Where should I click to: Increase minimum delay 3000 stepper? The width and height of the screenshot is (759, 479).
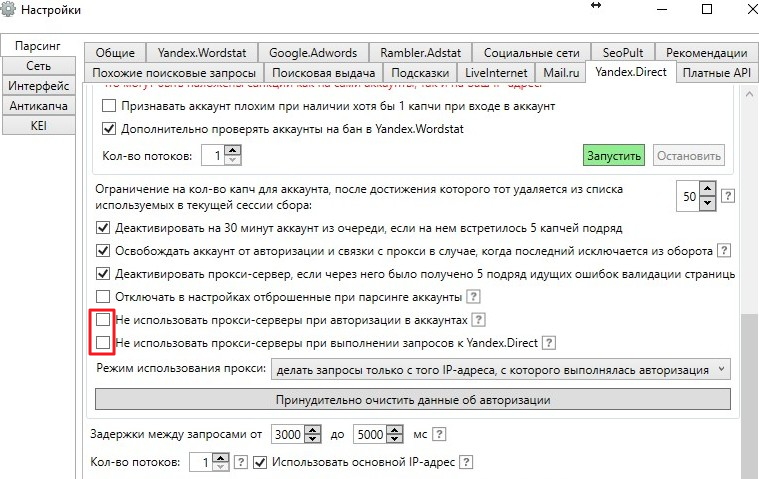(x=313, y=429)
